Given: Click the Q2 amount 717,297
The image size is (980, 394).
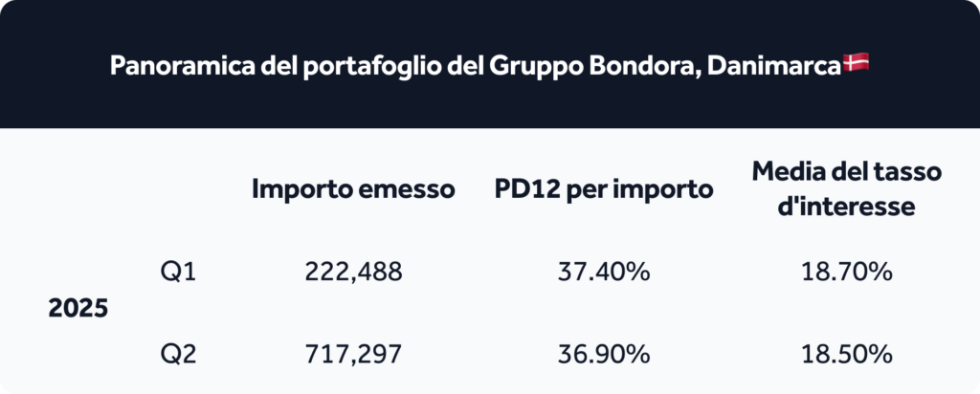Looking at the screenshot, I should point(354,356).
